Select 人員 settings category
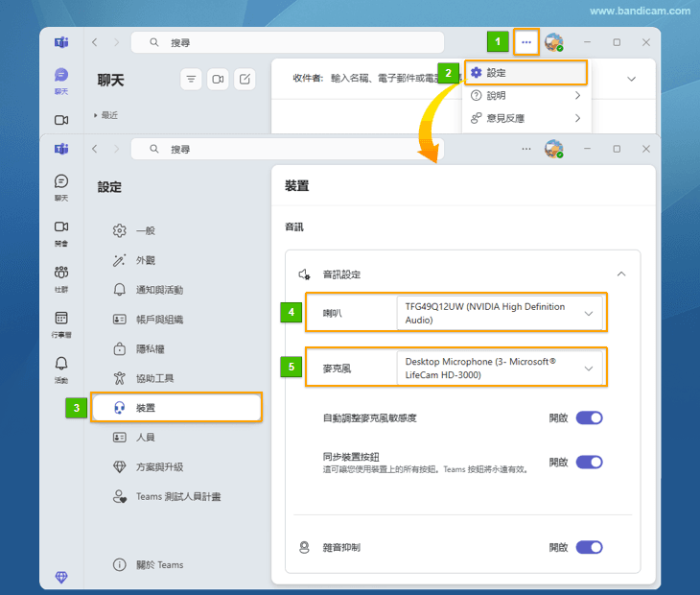This screenshot has width=700, height=595. (176, 438)
